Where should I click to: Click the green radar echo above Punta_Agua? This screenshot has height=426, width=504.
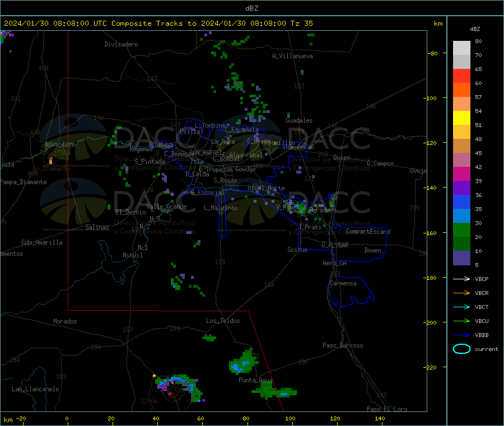coord(244,363)
